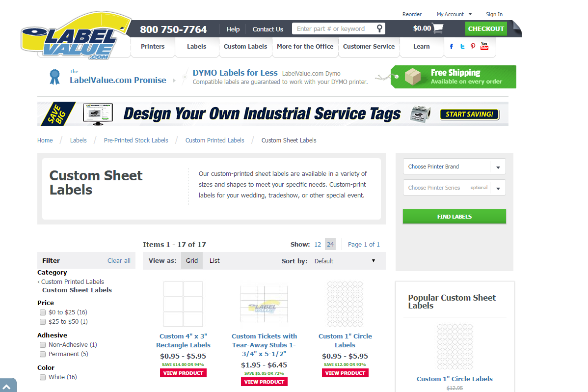Click the FIND LABELS button
This screenshot has width=588, height=392.
(x=454, y=216)
